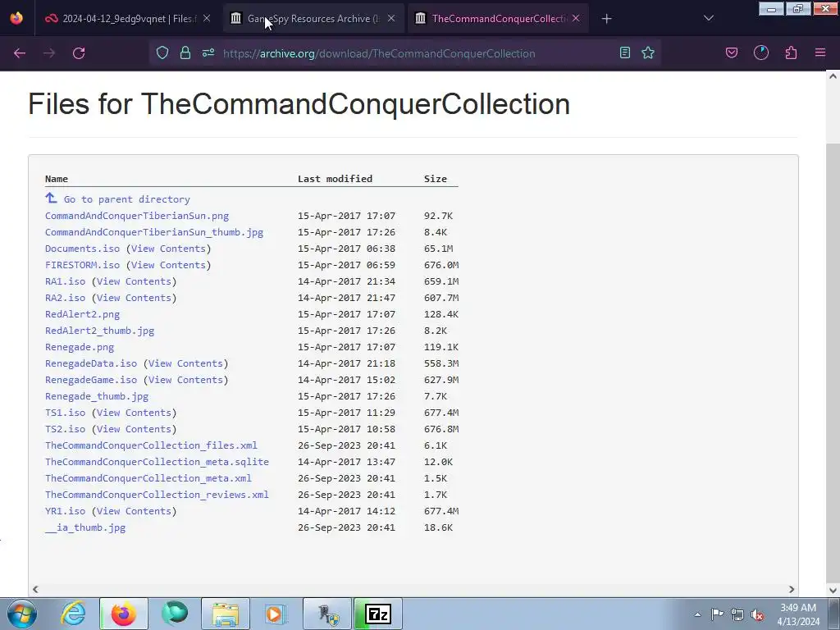Download TS1.iso
This screenshot has width=840, height=630.
pyautogui.click(x=66, y=413)
